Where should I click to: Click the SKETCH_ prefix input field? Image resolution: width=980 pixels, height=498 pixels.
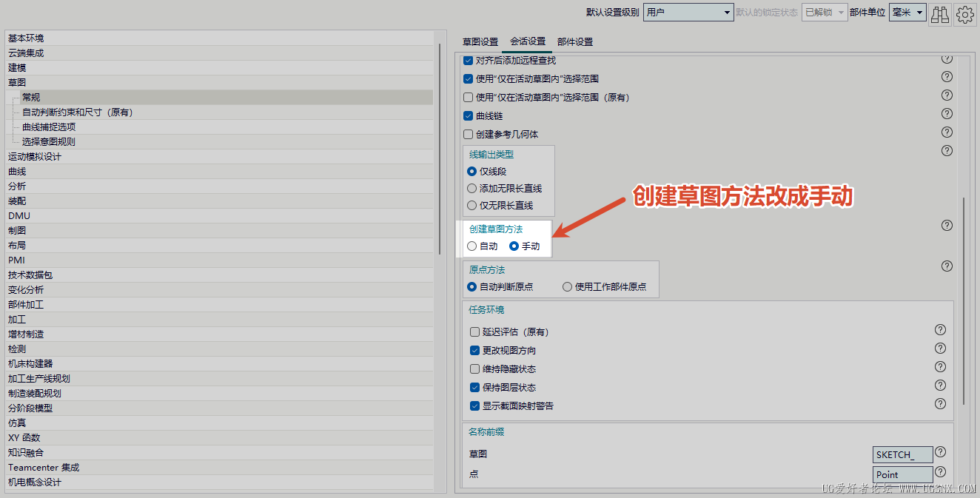[903, 454]
